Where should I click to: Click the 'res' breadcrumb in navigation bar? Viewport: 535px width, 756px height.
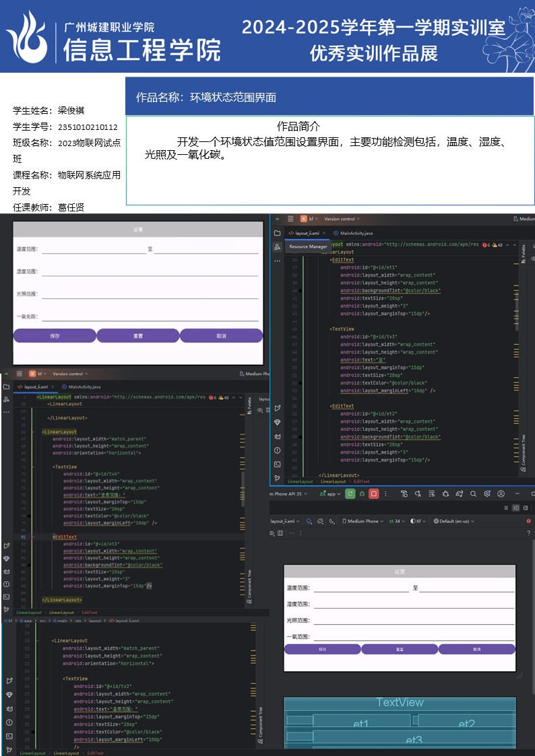pos(78,620)
